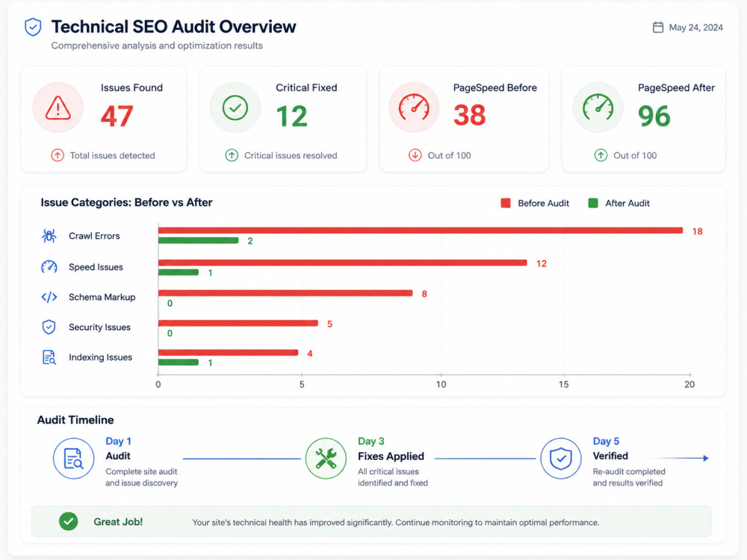Click the speedometer icon for Speed Issues
The image size is (747, 560).
[49, 267]
